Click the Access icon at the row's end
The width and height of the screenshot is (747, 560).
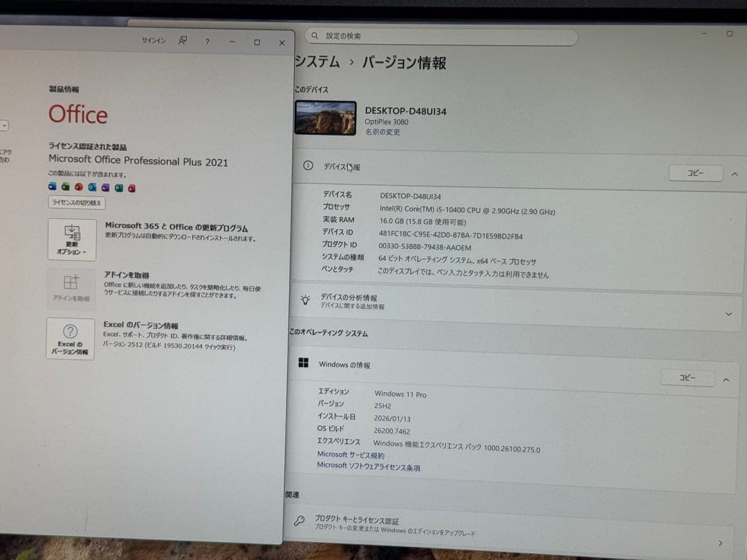(131, 187)
